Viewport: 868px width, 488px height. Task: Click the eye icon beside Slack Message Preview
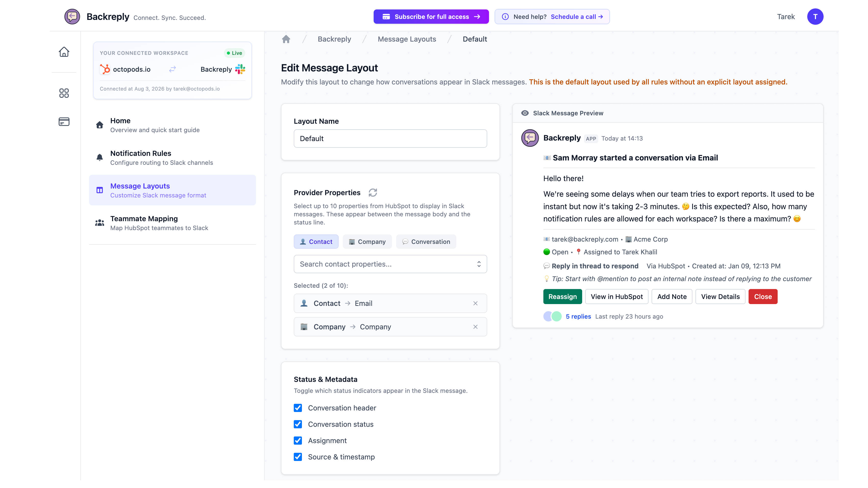click(525, 113)
